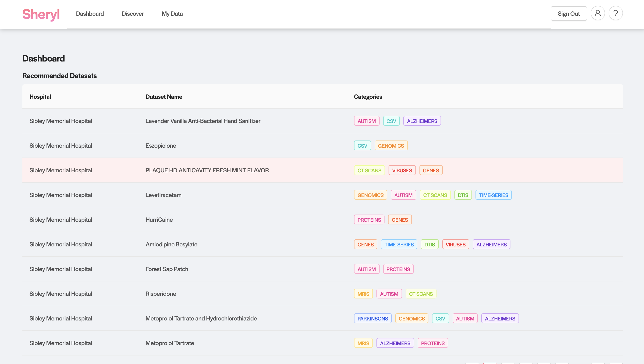Select the VIRUSES tag in PLAQUE HD row
The image size is (644, 364).
pyautogui.click(x=402, y=171)
